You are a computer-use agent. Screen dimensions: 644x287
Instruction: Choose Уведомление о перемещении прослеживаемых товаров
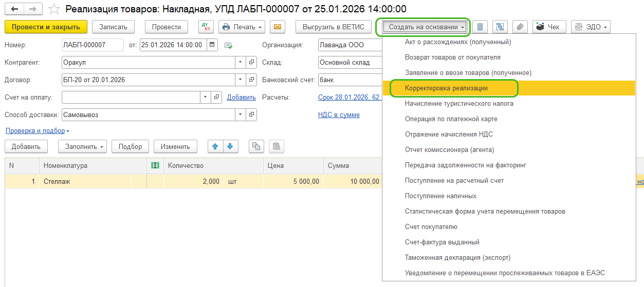pos(509,273)
